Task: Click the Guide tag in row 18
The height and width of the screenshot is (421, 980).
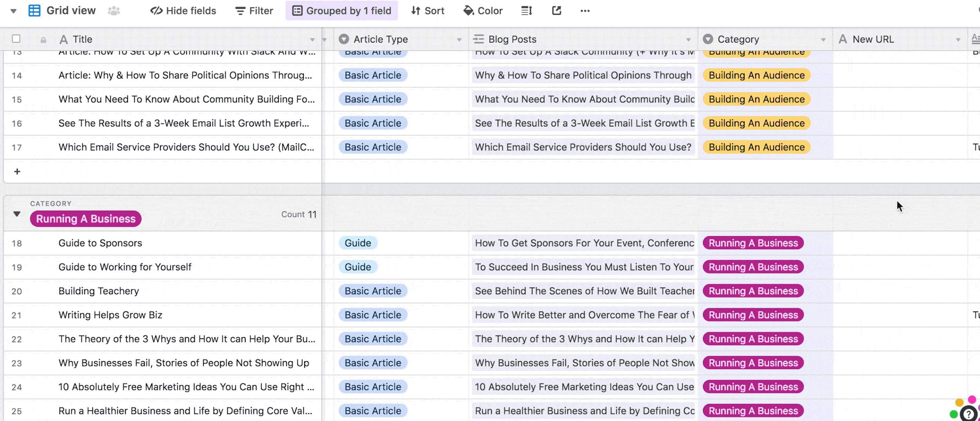Action: (358, 243)
